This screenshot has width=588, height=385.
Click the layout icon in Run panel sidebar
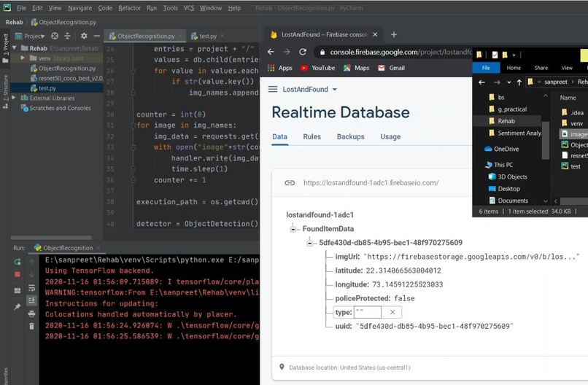pos(18,290)
